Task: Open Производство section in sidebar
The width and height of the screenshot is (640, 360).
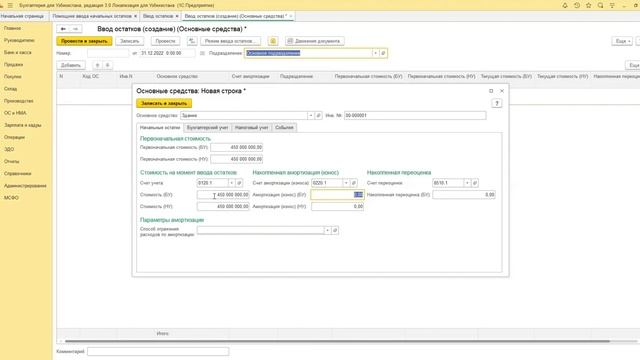Action: (x=19, y=101)
